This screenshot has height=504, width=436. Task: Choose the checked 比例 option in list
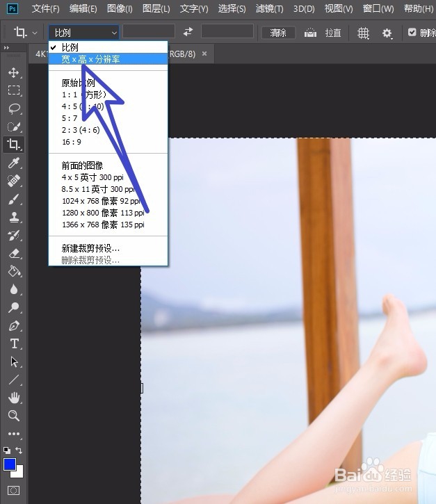click(x=108, y=47)
